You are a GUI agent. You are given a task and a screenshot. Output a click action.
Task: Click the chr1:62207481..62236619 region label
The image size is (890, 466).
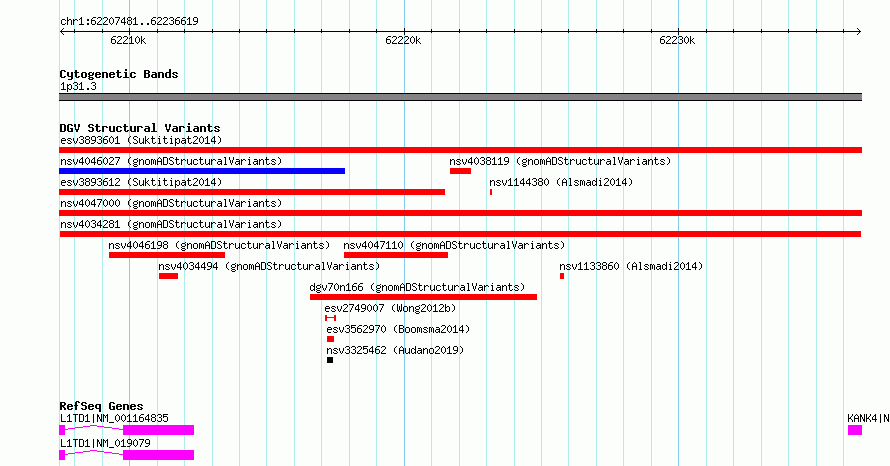pyautogui.click(x=129, y=22)
